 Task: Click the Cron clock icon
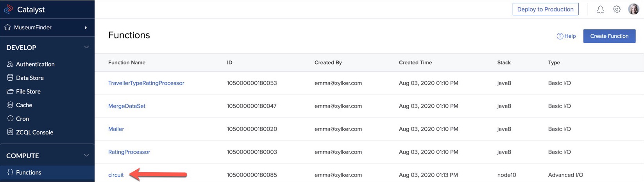pos(10,118)
